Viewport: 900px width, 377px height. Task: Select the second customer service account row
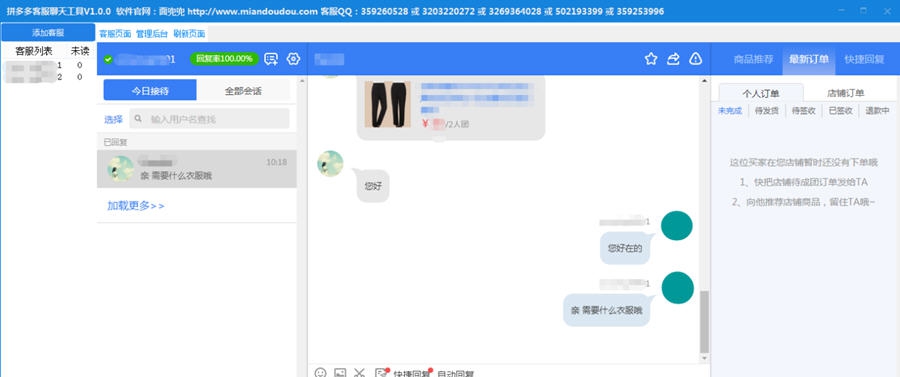[48, 77]
